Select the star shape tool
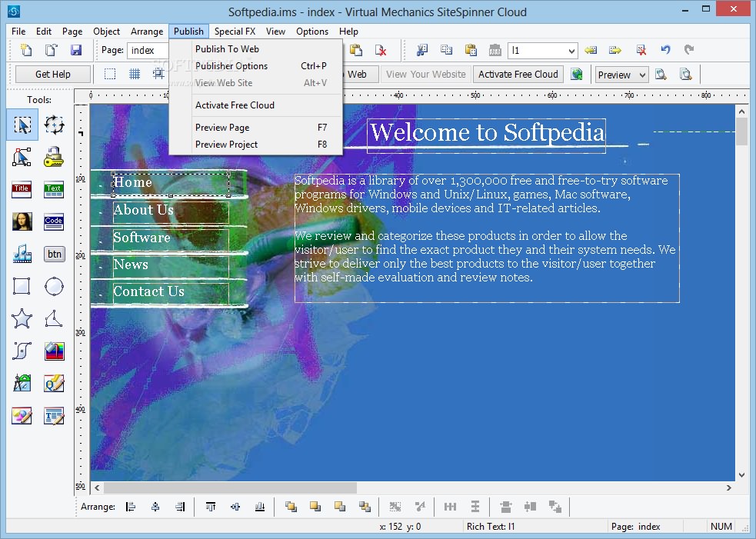Image resolution: width=756 pixels, height=539 pixels. (22, 318)
